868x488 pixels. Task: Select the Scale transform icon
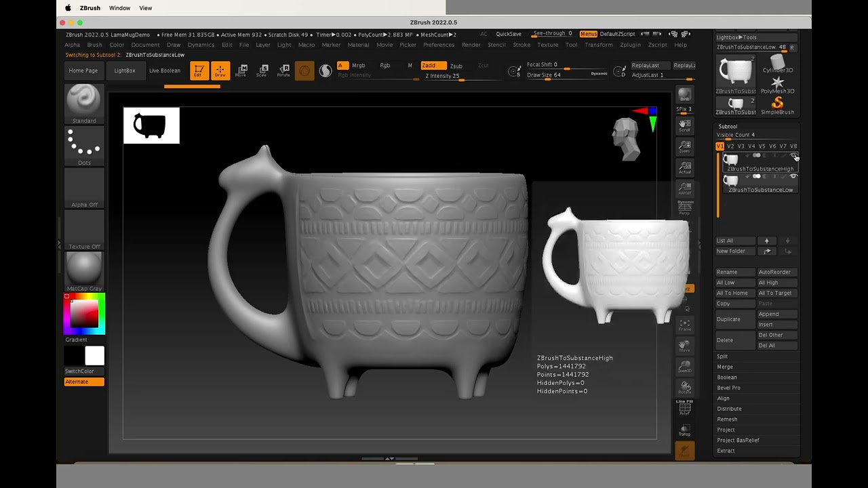(x=262, y=70)
